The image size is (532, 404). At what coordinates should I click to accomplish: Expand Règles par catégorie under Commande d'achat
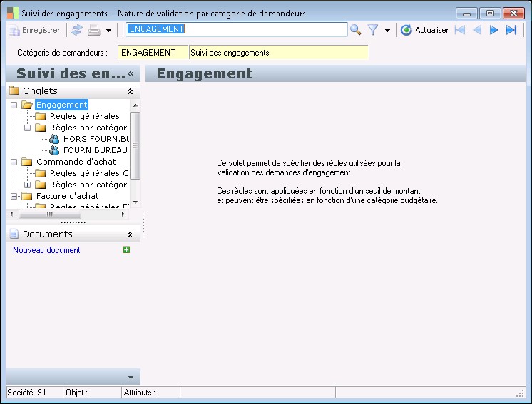(x=27, y=185)
